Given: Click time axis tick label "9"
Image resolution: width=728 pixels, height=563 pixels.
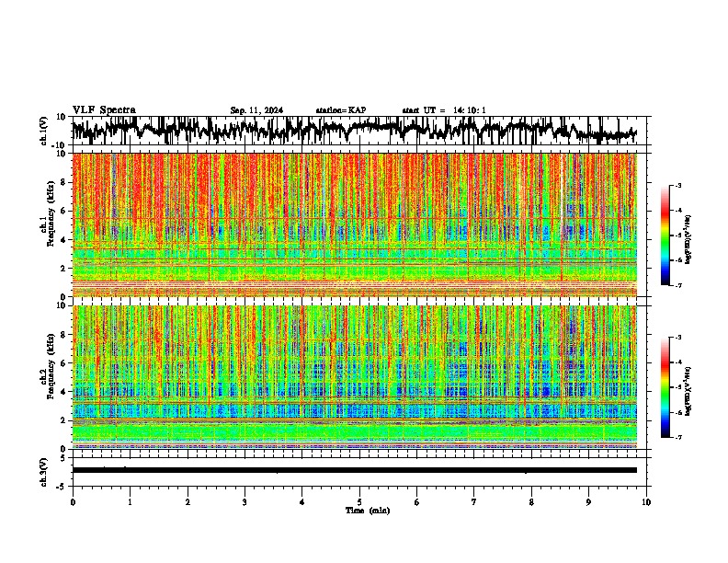Looking at the screenshot, I should click(588, 502).
